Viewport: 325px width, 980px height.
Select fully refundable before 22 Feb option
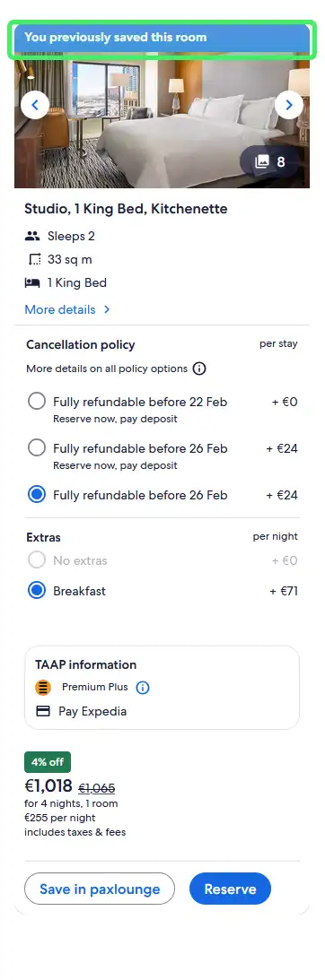click(x=37, y=402)
